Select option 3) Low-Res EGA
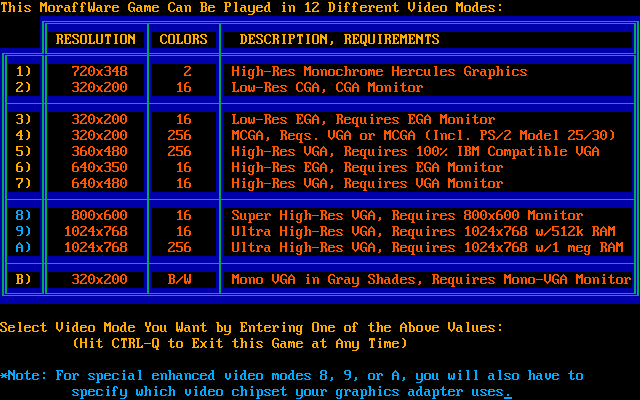This screenshot has width=640, height=400. [x=24, y=120]
